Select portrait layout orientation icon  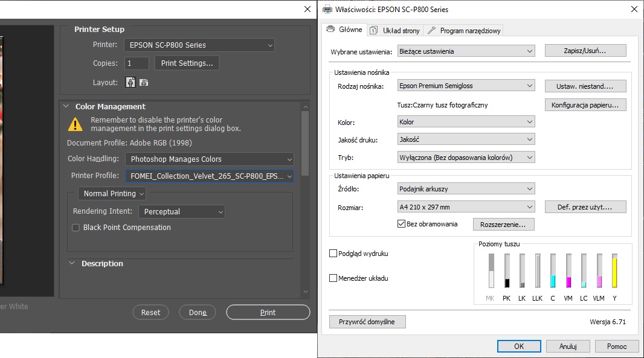click(x=130, y=82)
